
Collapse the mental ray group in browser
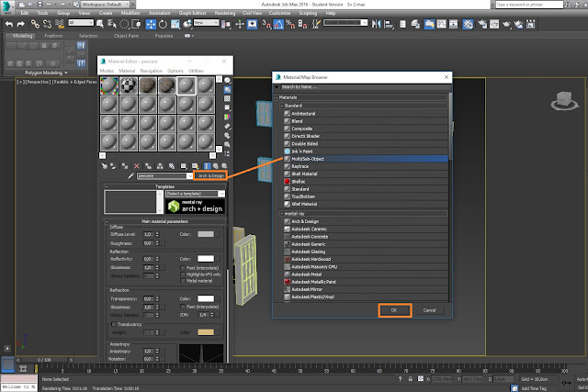(x=282, y=213)
